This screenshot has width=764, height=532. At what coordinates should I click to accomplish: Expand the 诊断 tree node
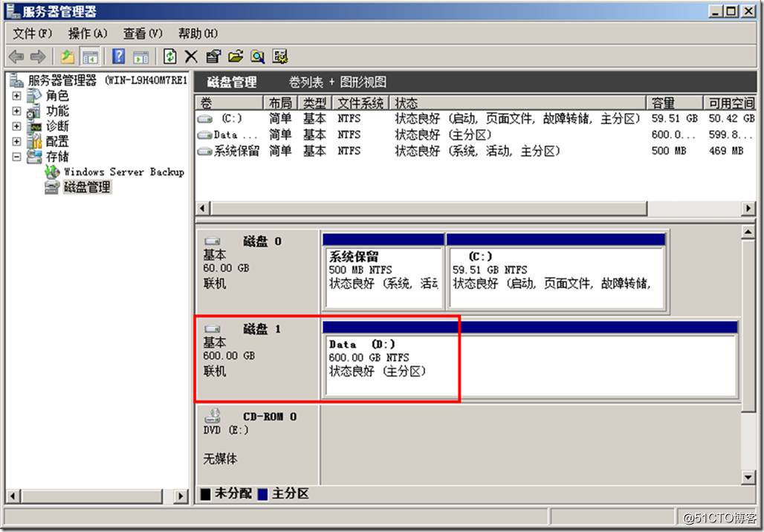tap(16, 126)
